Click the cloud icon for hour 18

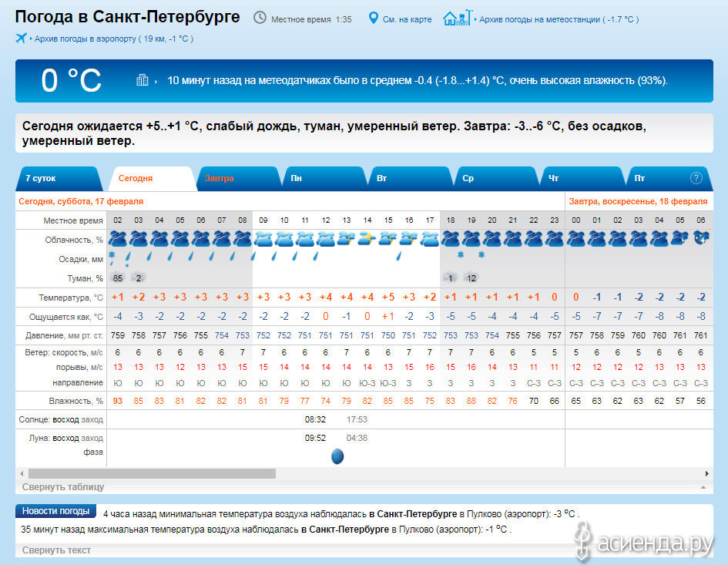pos(451,239)
